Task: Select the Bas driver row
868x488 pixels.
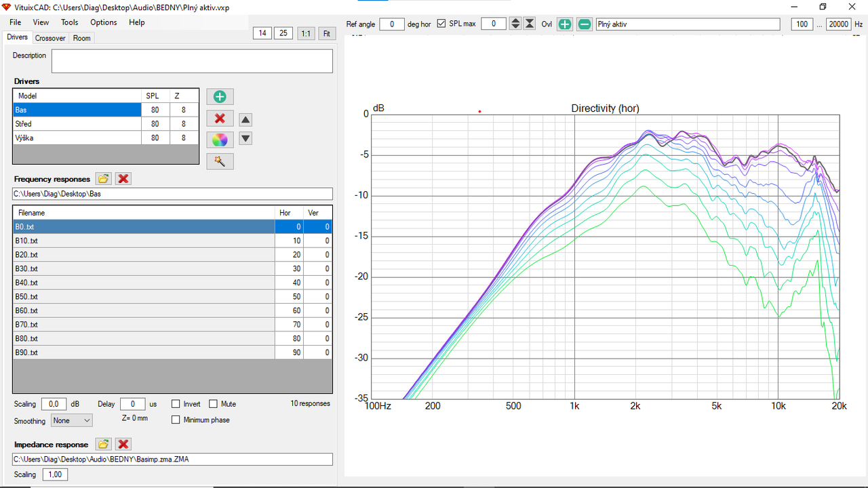Action: click(x=106, y=110)
